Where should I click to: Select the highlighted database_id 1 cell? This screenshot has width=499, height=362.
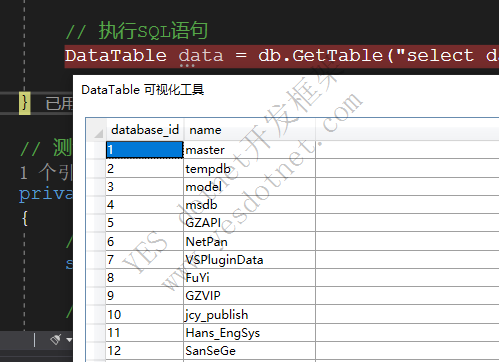click(x=145, y=150)
